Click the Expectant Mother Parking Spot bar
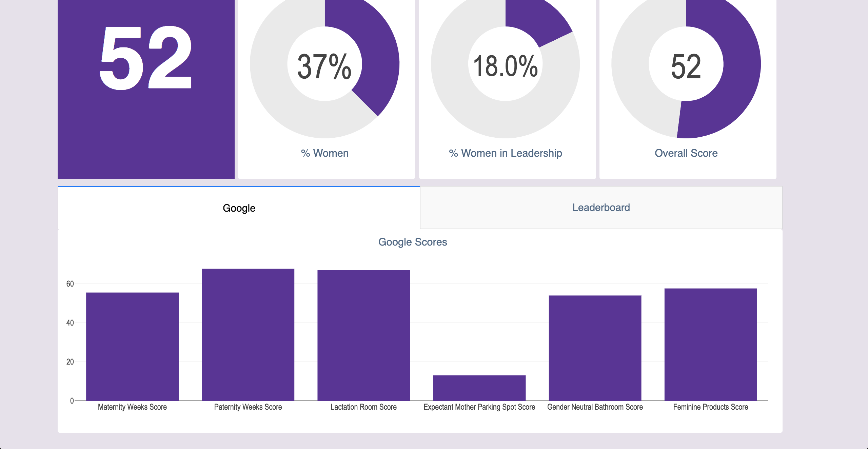The image size is (868, 449). coord(479,388)
